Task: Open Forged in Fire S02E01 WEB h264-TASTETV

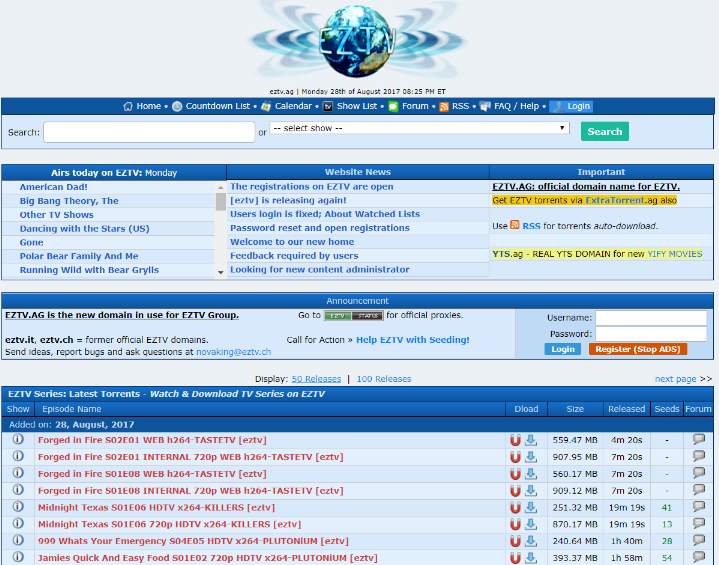Action: click(152, 440)
